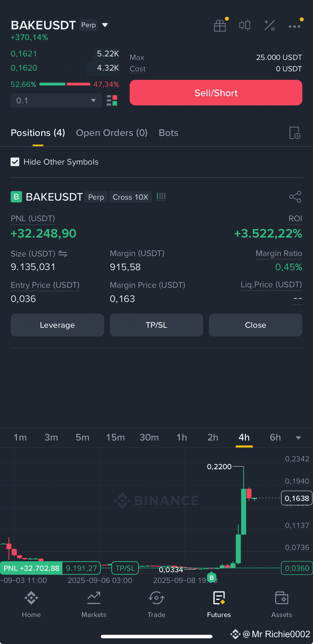Viewport: 313px width, 644px height.
Task: Tap the long-short ratio bar
Action: coord(65,84)
